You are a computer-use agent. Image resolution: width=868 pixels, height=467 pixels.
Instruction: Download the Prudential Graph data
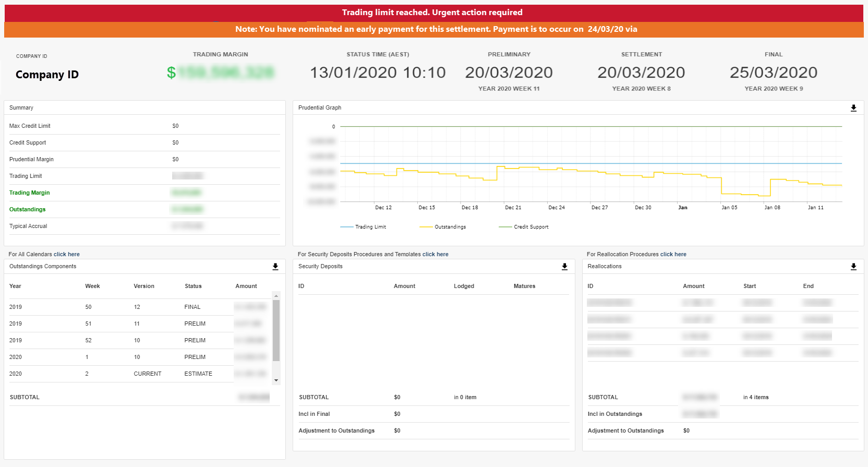(x=853, y=108)
